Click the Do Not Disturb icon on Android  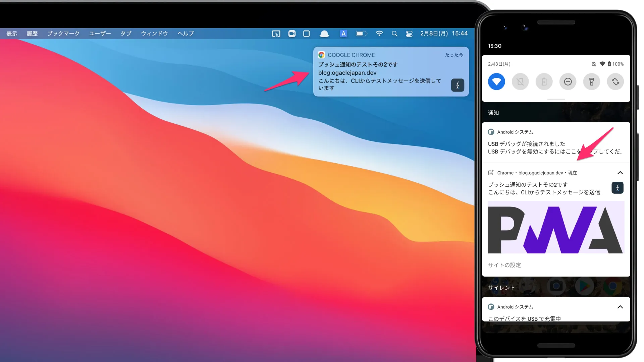(x=568, y=81)
